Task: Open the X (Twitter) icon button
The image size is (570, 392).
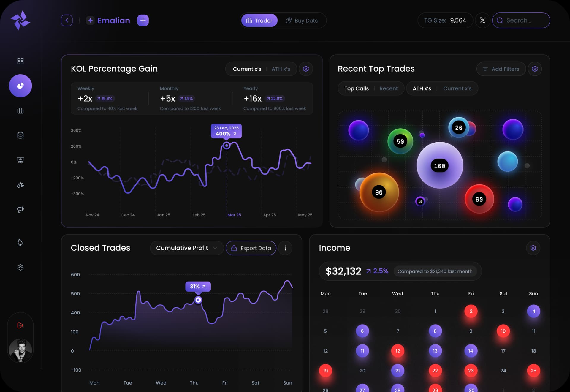Action: 482,20
